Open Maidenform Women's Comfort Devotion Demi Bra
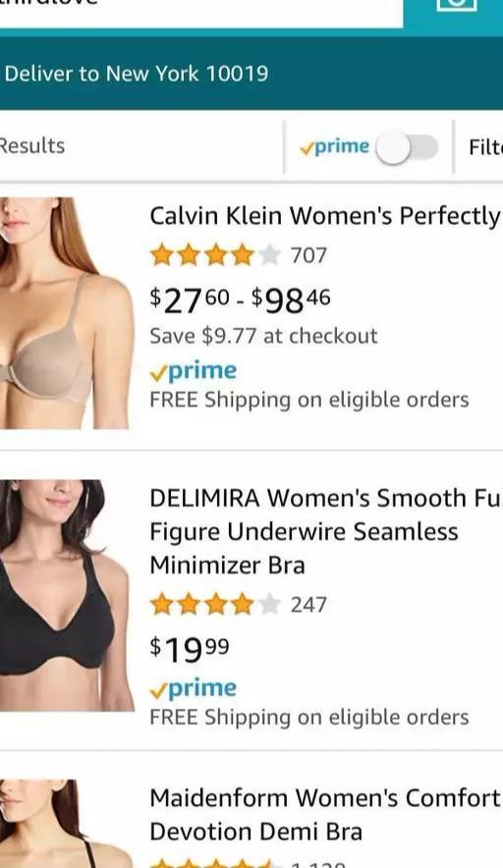 coord(325,814)
